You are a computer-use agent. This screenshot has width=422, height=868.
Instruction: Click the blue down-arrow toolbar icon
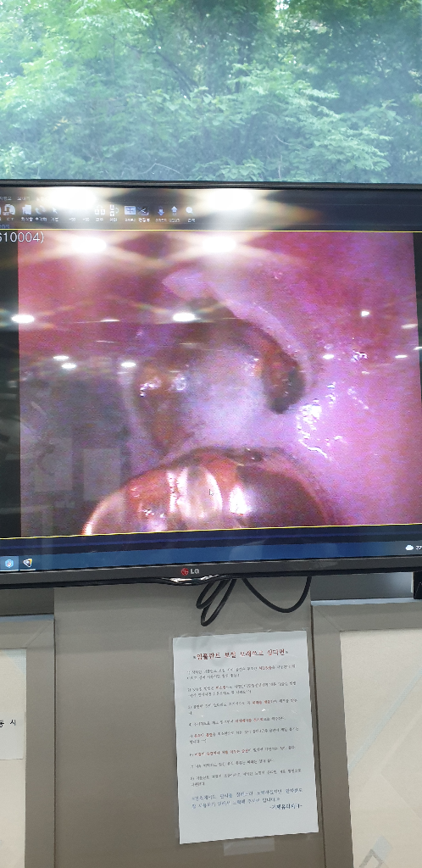pos(161,211)
